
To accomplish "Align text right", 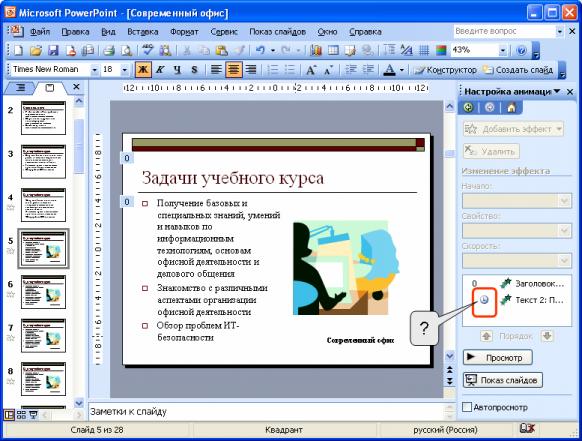I will tap(251, 69).
